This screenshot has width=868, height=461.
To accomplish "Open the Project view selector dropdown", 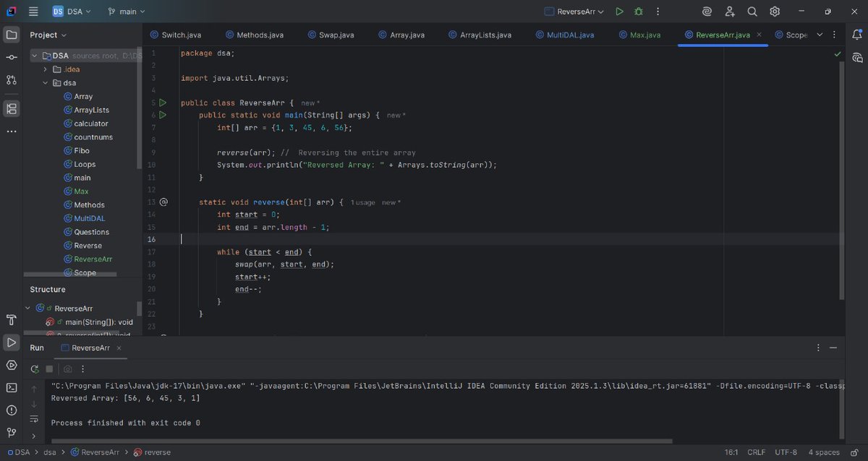I will [x=48, y=35].
